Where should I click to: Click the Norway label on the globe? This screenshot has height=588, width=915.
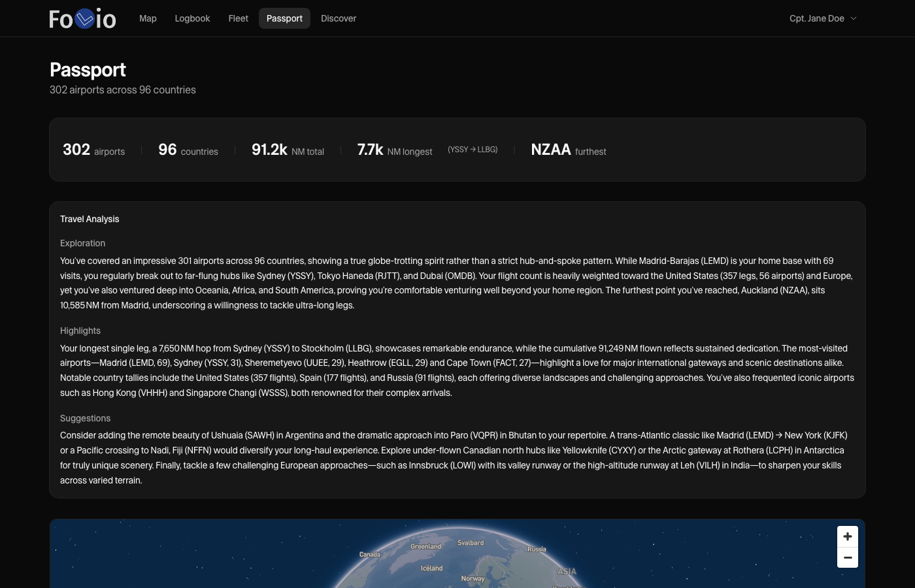[x=473, y=578]
